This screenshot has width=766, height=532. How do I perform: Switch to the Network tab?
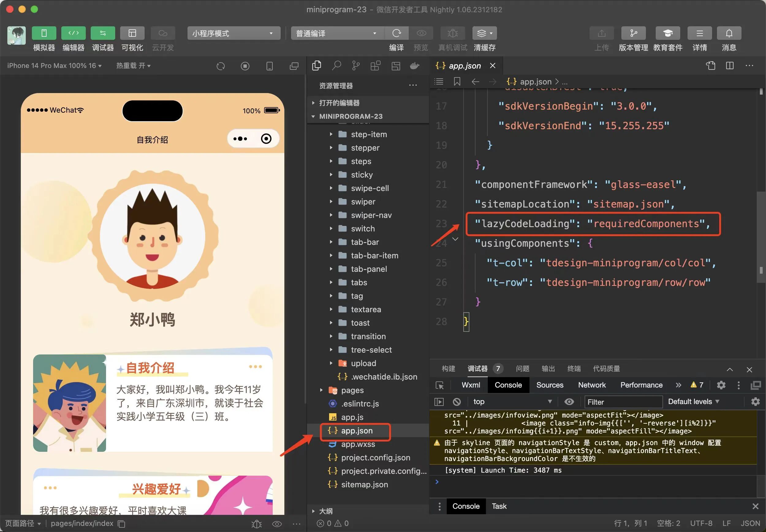[x=592, y=385]
